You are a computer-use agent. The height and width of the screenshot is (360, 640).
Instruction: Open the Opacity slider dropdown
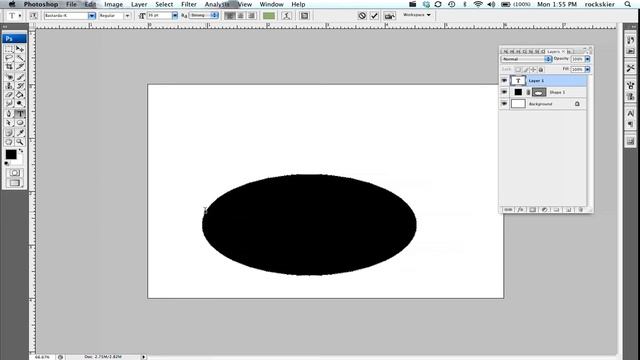[x=587, y=59]
